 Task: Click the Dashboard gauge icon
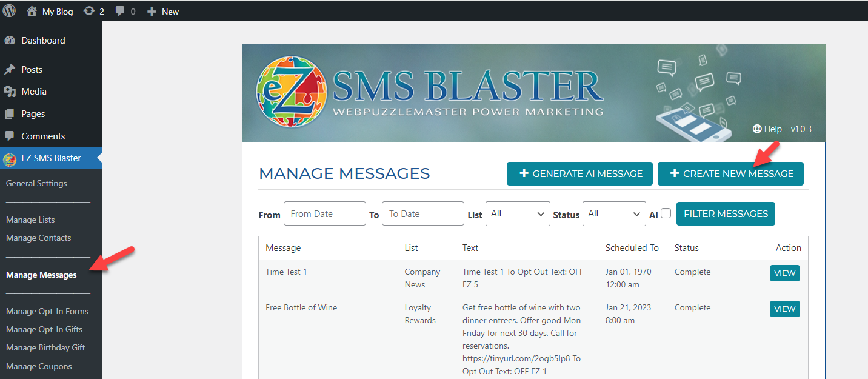pyautogui.click(x=10, y=41)
